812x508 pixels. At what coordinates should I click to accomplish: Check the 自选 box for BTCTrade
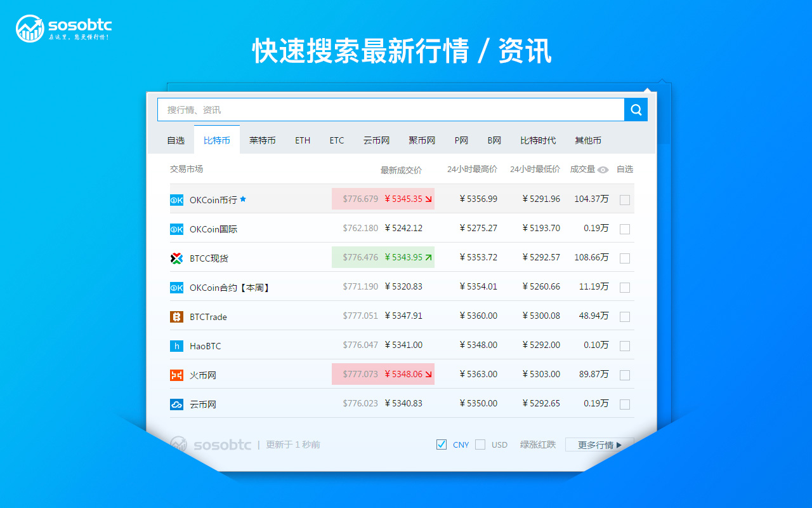pos(625,317)
